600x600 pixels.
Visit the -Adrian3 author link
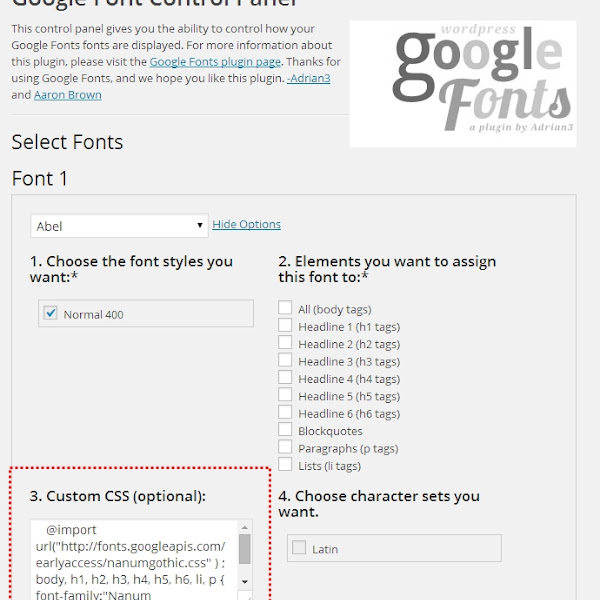pos(308,78)
